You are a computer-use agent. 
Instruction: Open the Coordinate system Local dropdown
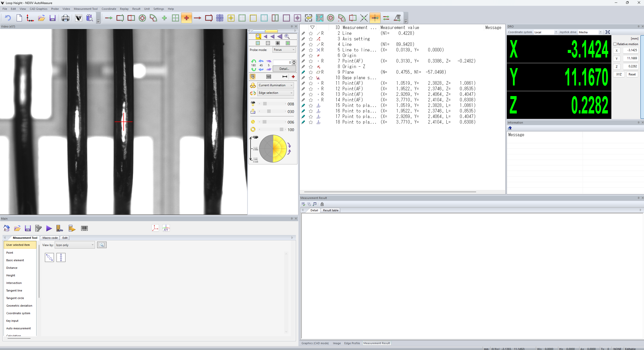click(x=545, y=32)
